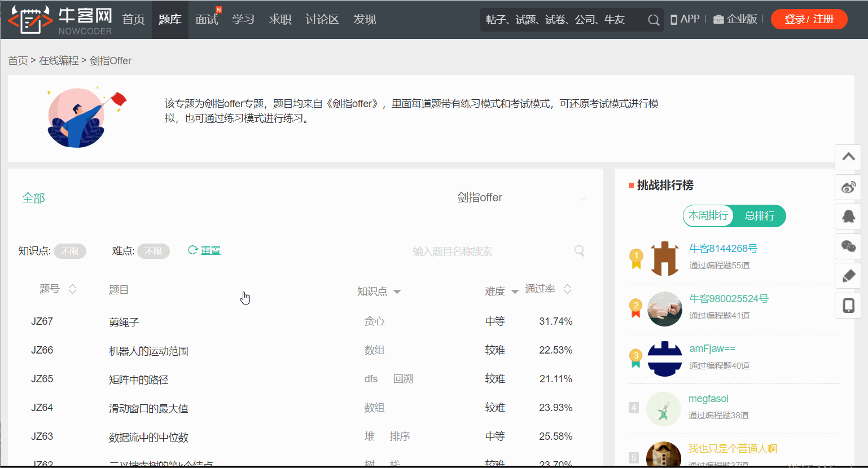Click the search magnifier in top bar
The image size is (868, 468).
(x=654, y=20)
